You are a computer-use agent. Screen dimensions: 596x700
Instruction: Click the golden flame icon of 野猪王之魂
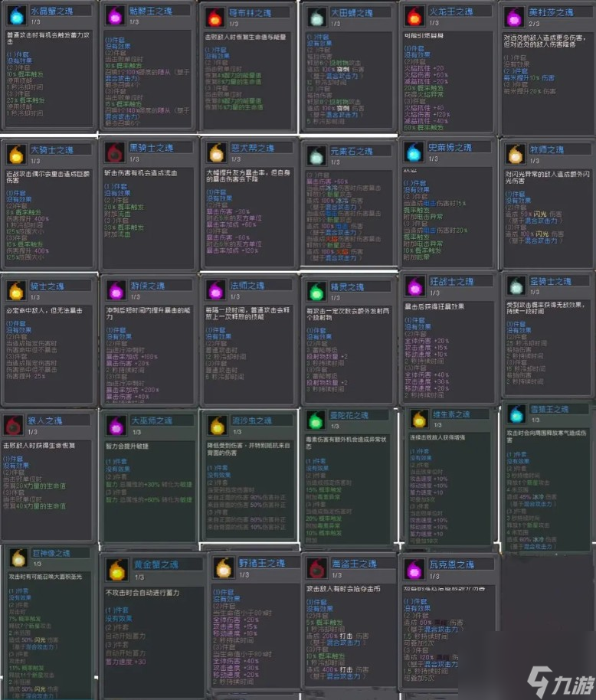224,568
